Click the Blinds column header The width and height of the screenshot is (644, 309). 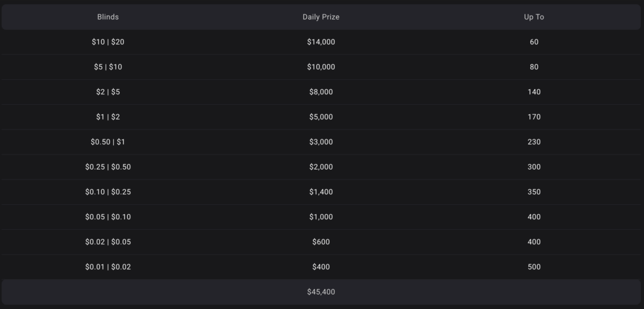click(x=108, y=17)
